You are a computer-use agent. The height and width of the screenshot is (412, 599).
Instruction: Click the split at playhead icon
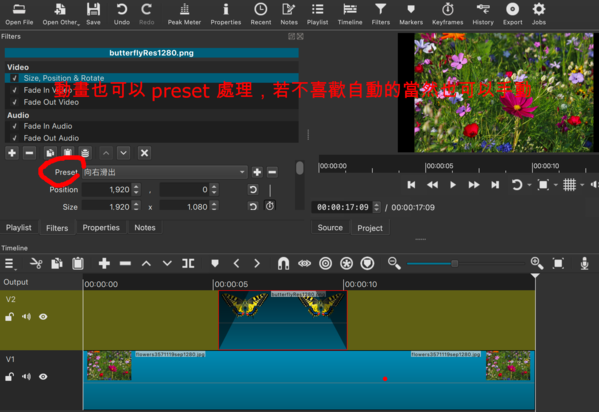pos(188,263)
